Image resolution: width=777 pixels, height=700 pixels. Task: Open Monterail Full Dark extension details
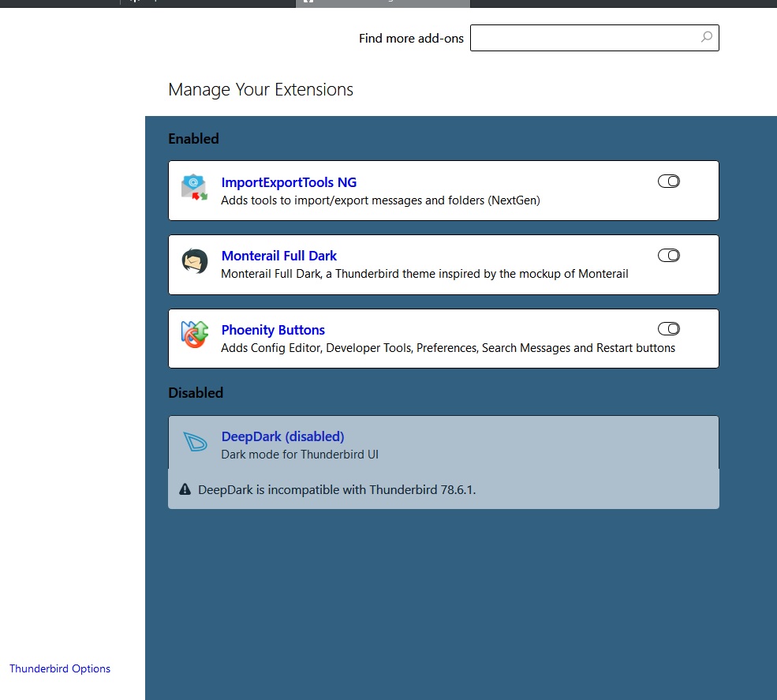pos(278,256)
